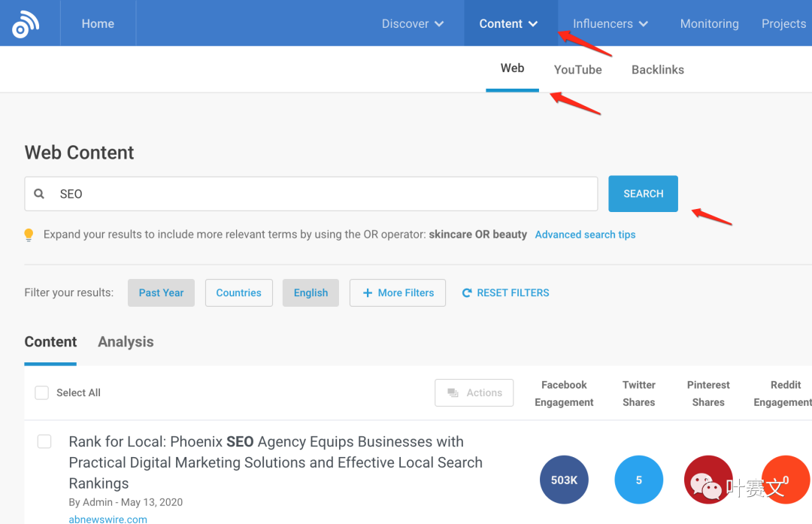Click Facebook Engagement column header
Screen dimensions: 812x524
[x=564, y=393]
